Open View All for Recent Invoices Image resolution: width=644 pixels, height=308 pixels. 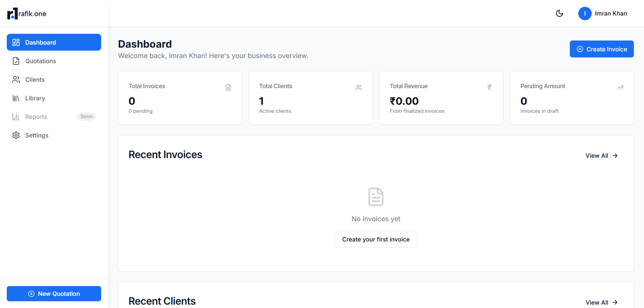(x=602, y=156)
